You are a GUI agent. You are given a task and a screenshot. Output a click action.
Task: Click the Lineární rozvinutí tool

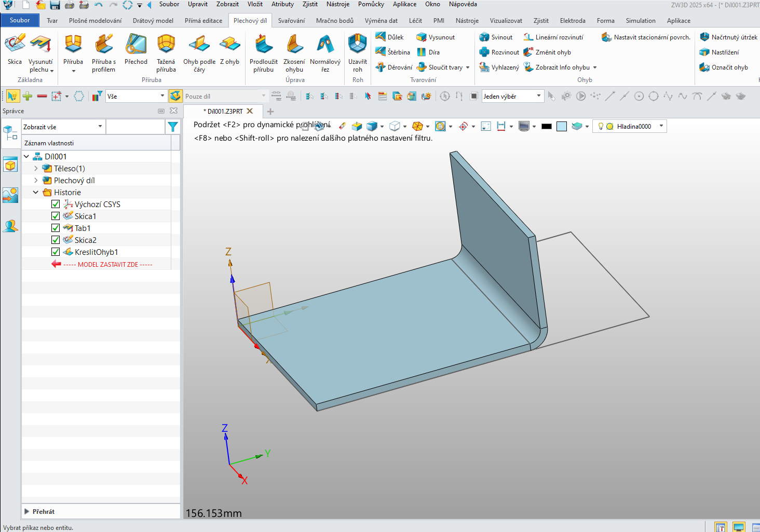point(553,37)
